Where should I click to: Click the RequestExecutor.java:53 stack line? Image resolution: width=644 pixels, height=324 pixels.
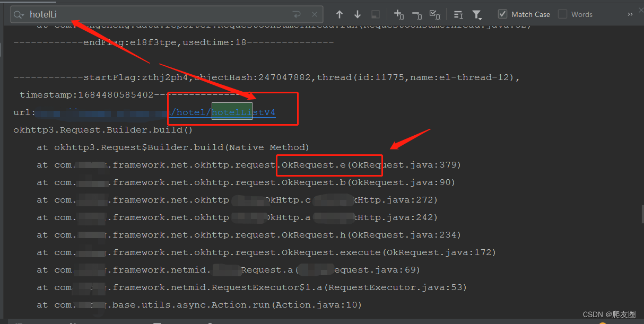(252, 287)
